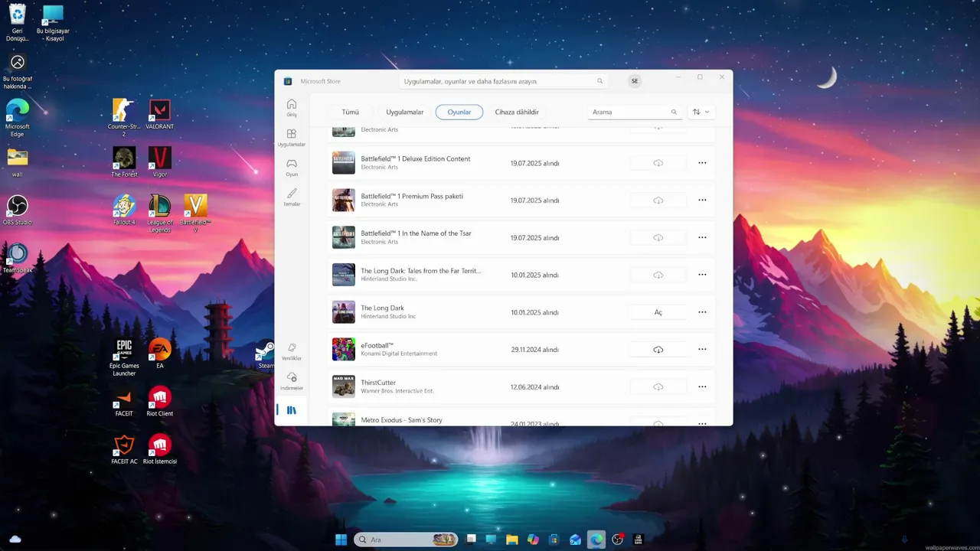This screenshot has height=551, width=980.
Task: Select The Forest desktop shortcut
Action: coord(124,162)
